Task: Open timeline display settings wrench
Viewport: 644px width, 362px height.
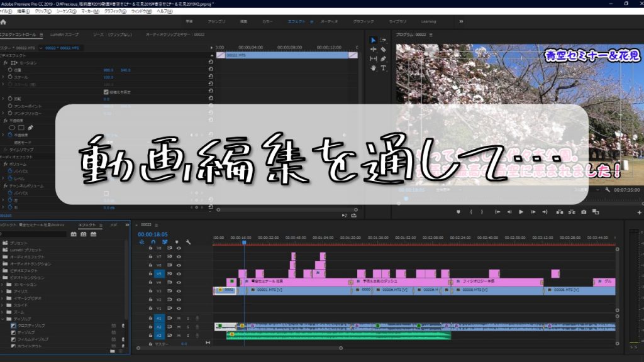Action: (188, 242)
